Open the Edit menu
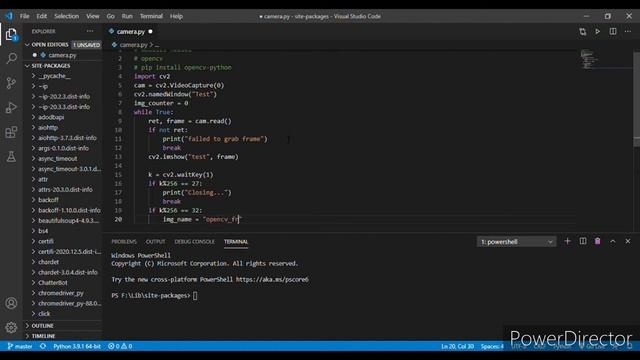 coord(42,16)
